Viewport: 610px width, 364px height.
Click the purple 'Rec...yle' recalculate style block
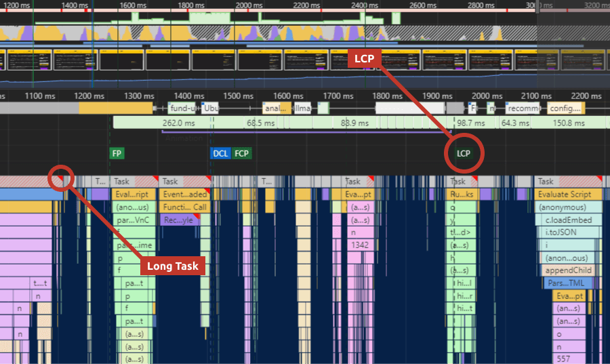tap(180, 220)
